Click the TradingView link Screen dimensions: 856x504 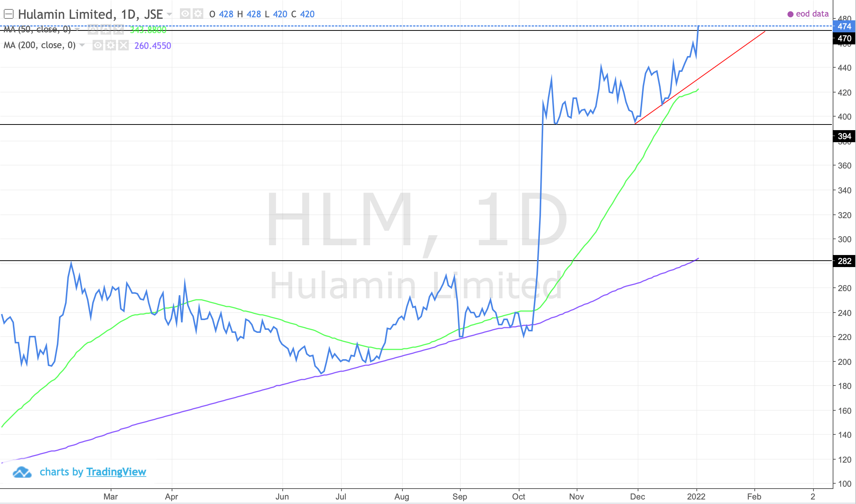pyautogui.click(x=116, y=472)
